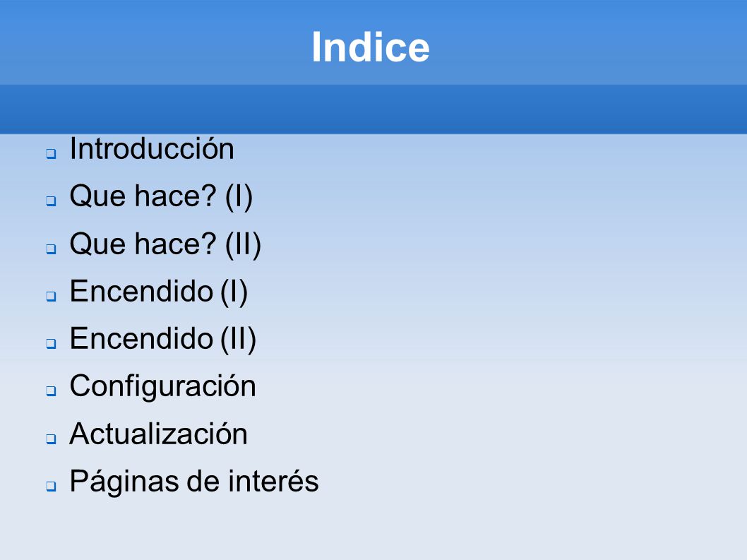Click the bullet icon beside Que hace? (I)
The height and width of the screenshot is (560, 747).
point(51,201)
